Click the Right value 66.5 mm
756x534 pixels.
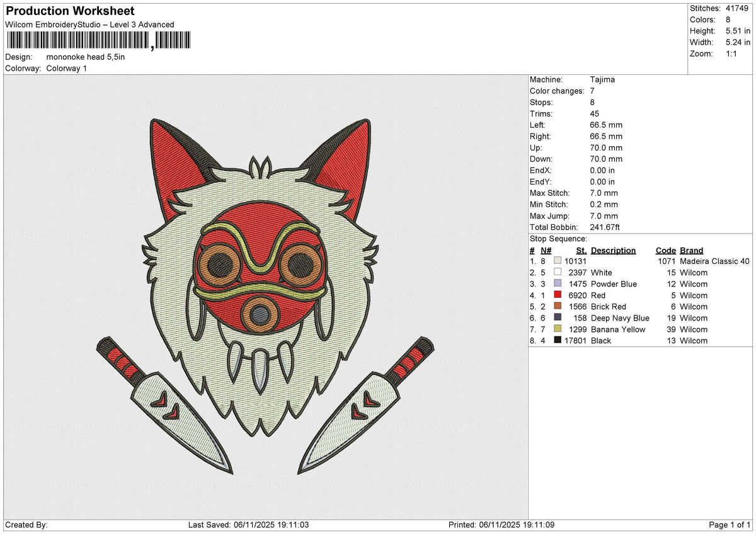click(x=606, y=137)
